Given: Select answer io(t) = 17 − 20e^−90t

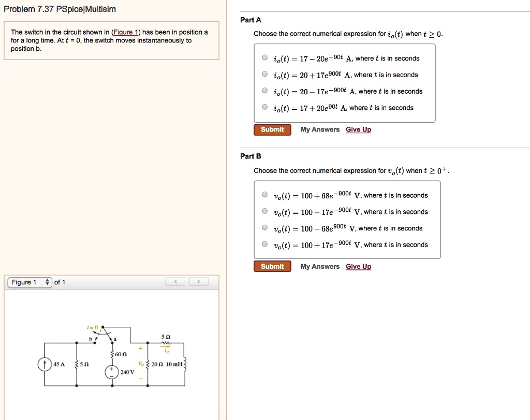Looking at the screenshot, I should 264,57.
